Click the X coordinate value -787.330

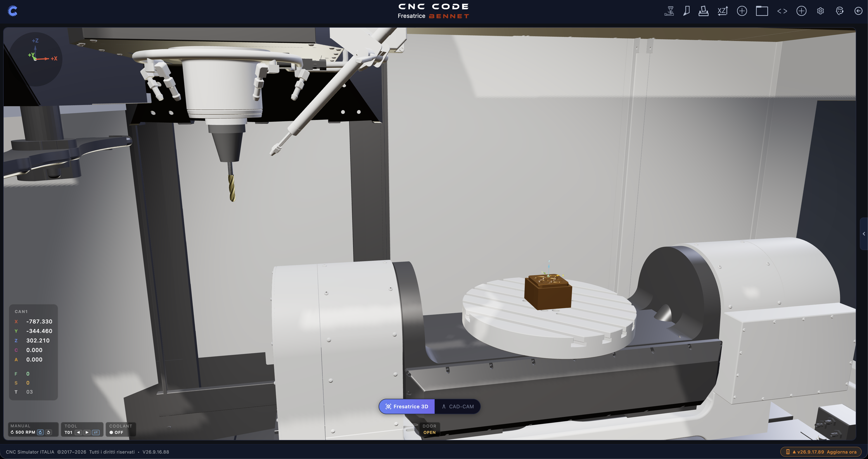pyautogui.click(x=39, y=322)
